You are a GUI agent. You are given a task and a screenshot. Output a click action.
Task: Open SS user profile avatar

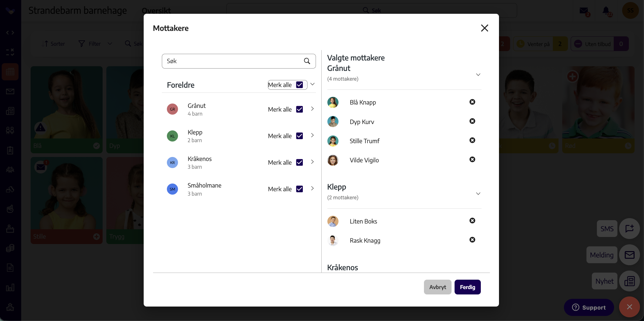point(630,10)
